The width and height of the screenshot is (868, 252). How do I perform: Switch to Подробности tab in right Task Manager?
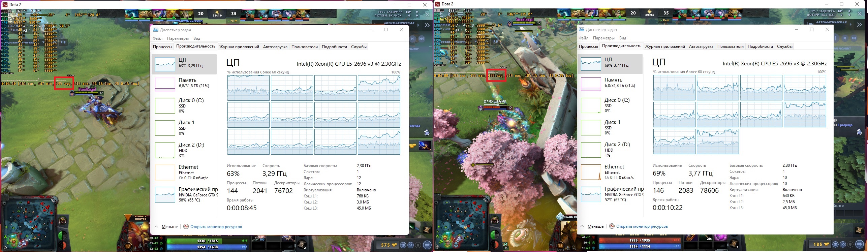(760, 46)
